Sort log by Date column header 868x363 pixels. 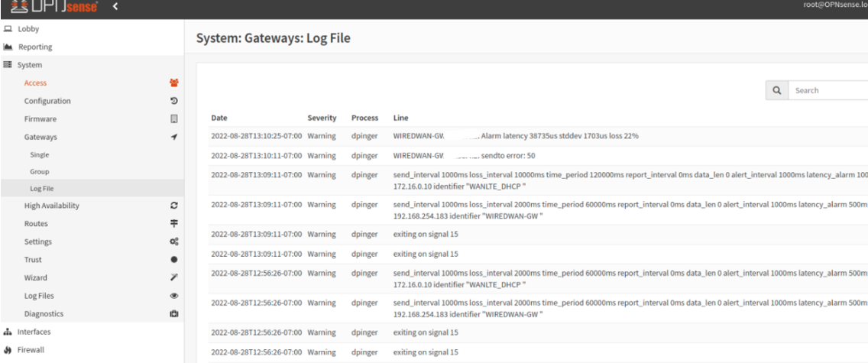tap(219, 118)
